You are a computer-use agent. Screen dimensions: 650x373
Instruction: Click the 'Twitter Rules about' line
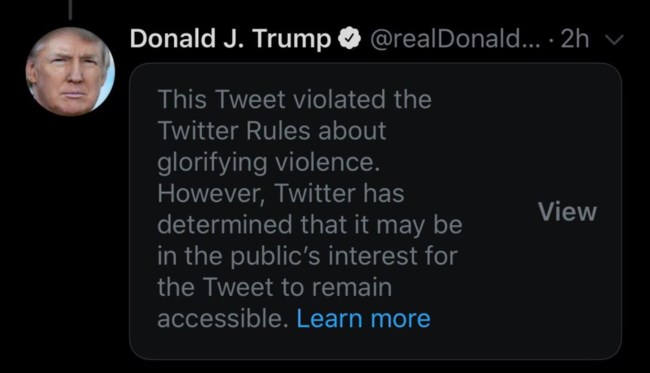click(x=272, y=131)
